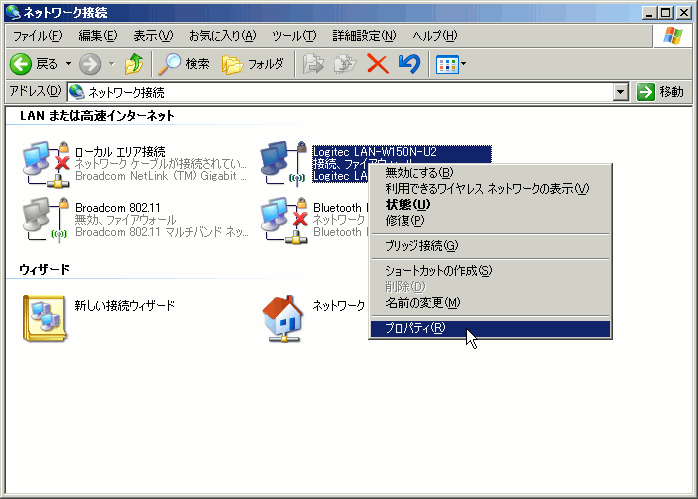698x499 pixels.
Task: Open the Back button history dropdown arrow
Action: [x=68, y=64]
